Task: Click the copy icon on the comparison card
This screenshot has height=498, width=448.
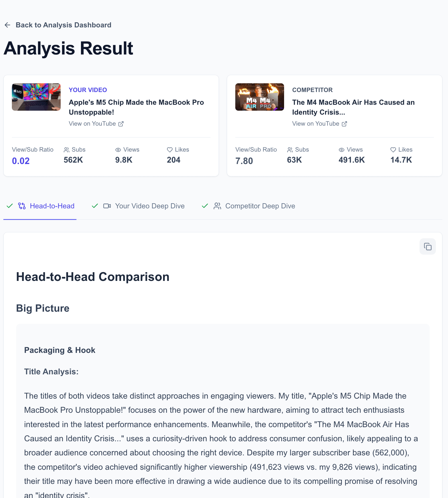Action: tap(428, 246)
